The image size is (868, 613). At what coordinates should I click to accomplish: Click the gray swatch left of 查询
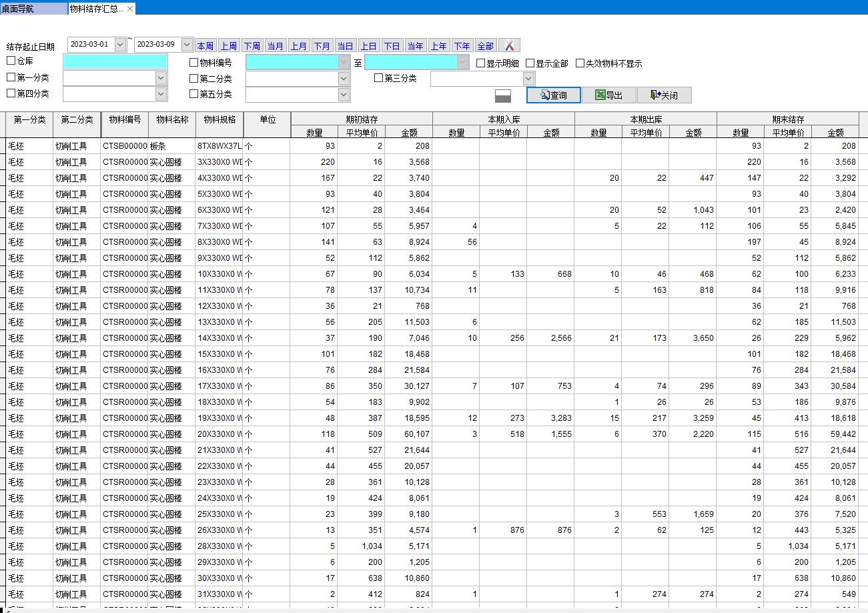coord(503,96)
